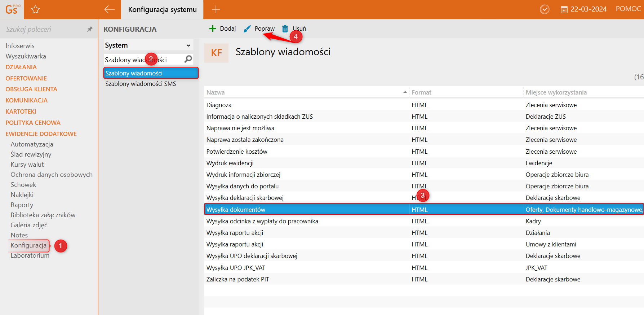Switch to the Konfiguracja systemu tab
This screenshot has width=644, height=315.
162,9
